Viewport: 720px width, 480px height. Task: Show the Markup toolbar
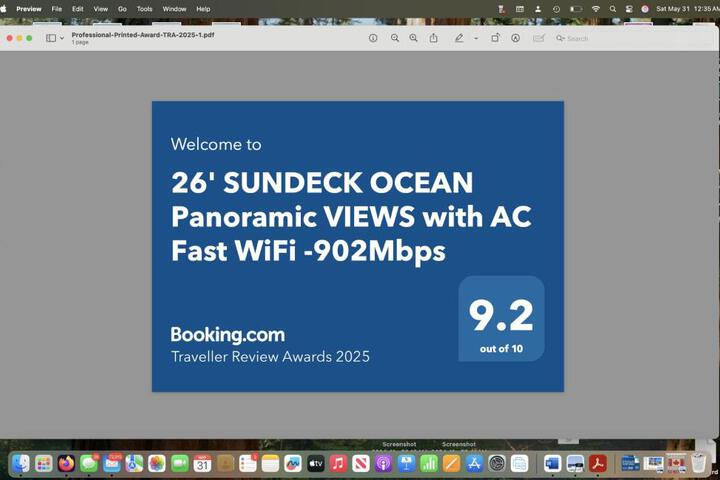515,38
